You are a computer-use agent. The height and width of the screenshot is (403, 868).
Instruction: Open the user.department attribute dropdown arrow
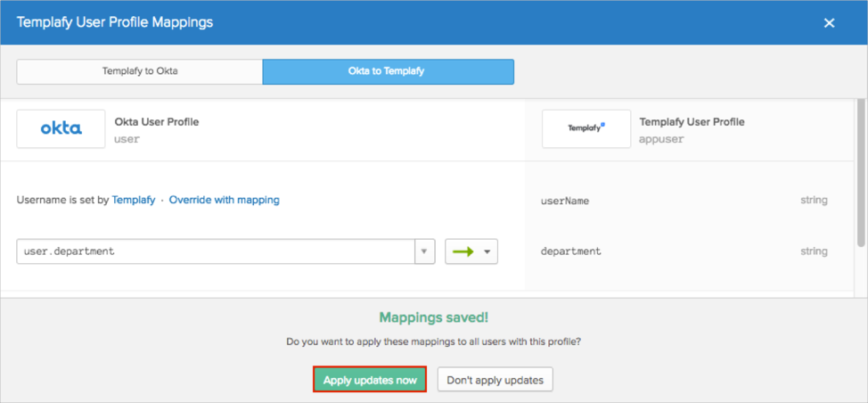425,251
